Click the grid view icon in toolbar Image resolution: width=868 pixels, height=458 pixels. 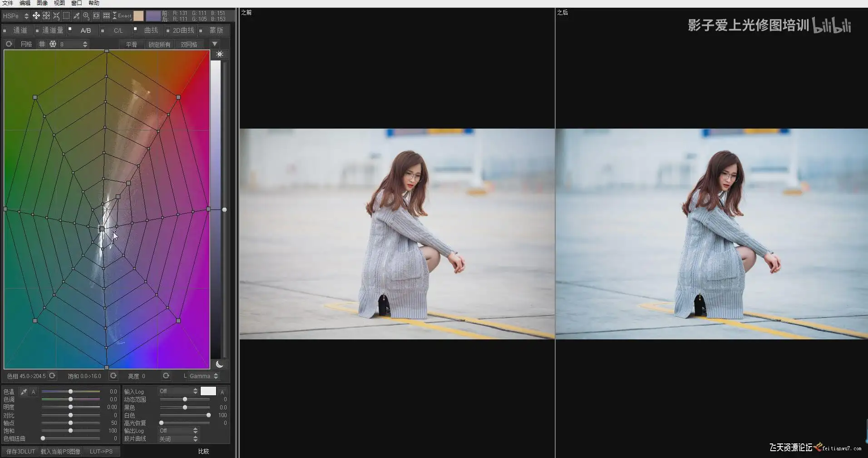(106, 16)
